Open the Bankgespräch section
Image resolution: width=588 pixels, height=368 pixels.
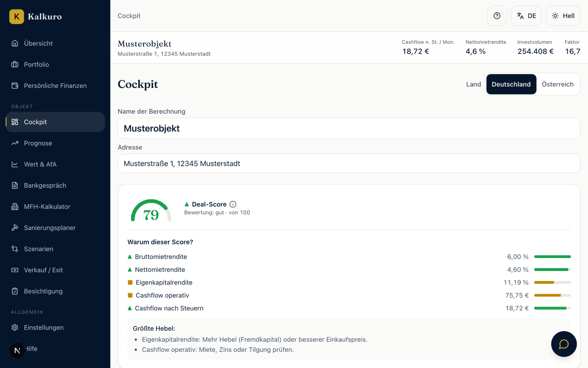tap(55, 185)
